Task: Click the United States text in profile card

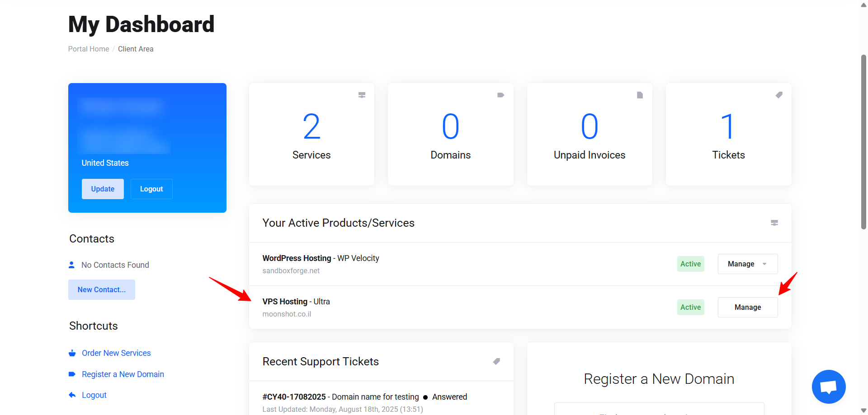Action: [105, 163]
